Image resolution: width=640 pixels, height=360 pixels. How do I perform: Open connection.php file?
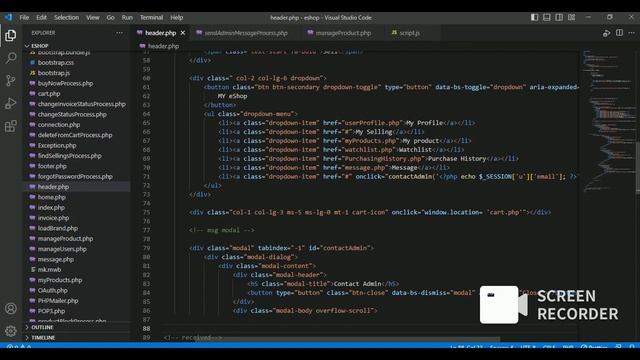(59, 125)
